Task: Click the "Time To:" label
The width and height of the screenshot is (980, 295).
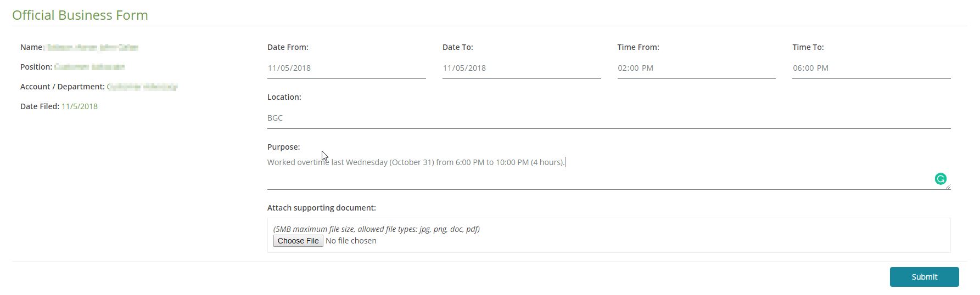Action: click(808, 47)
